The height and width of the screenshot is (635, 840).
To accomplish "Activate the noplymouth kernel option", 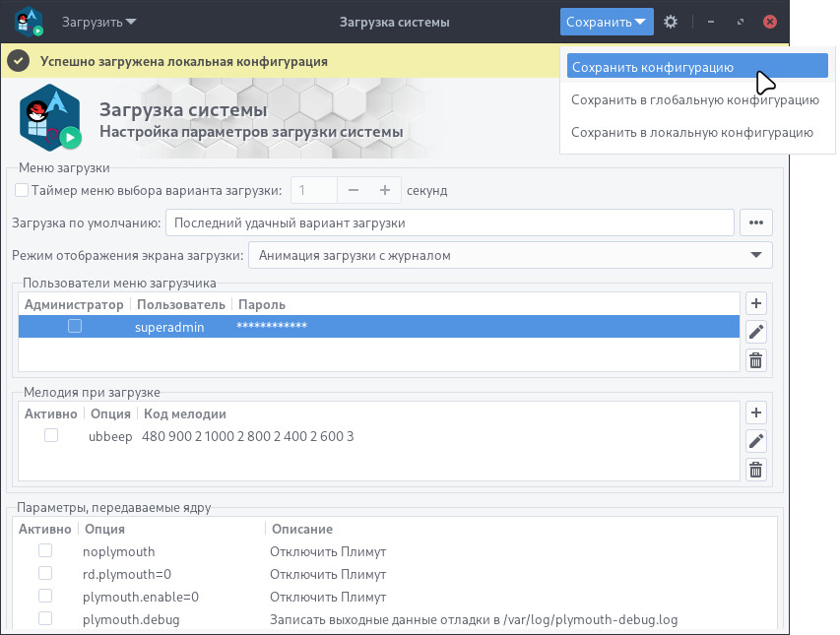I will pos(45,550).
